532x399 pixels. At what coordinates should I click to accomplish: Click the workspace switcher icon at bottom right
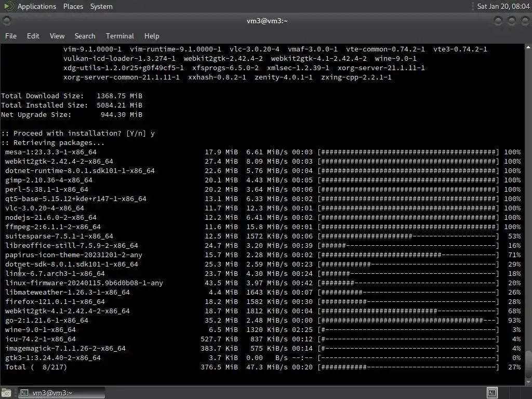(492, 393)
